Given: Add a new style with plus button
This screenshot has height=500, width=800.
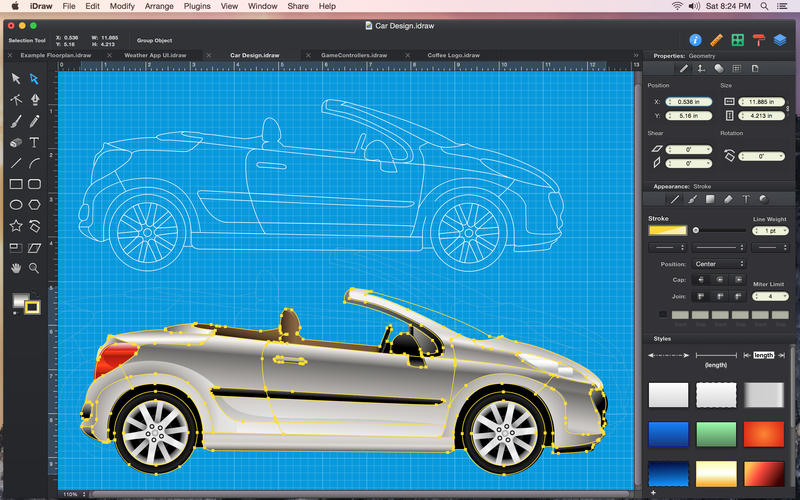Looking at the screenshot, I should [x=653, y=493].
